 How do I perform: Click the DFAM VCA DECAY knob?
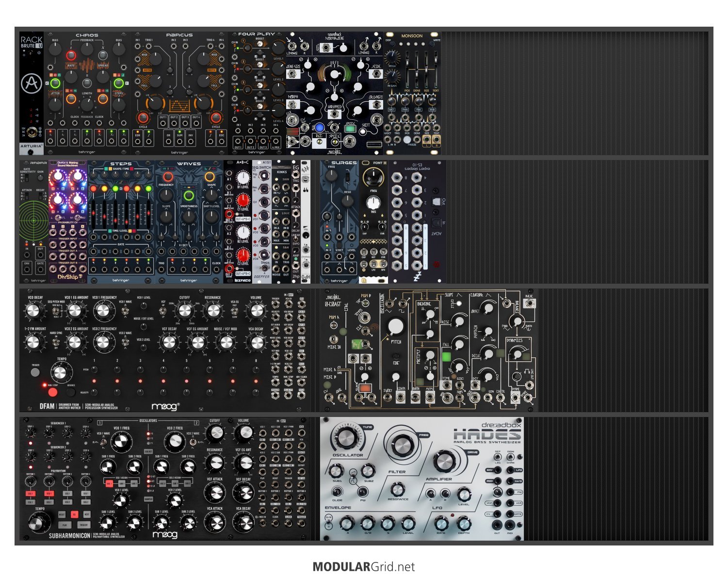click(256, 342)
